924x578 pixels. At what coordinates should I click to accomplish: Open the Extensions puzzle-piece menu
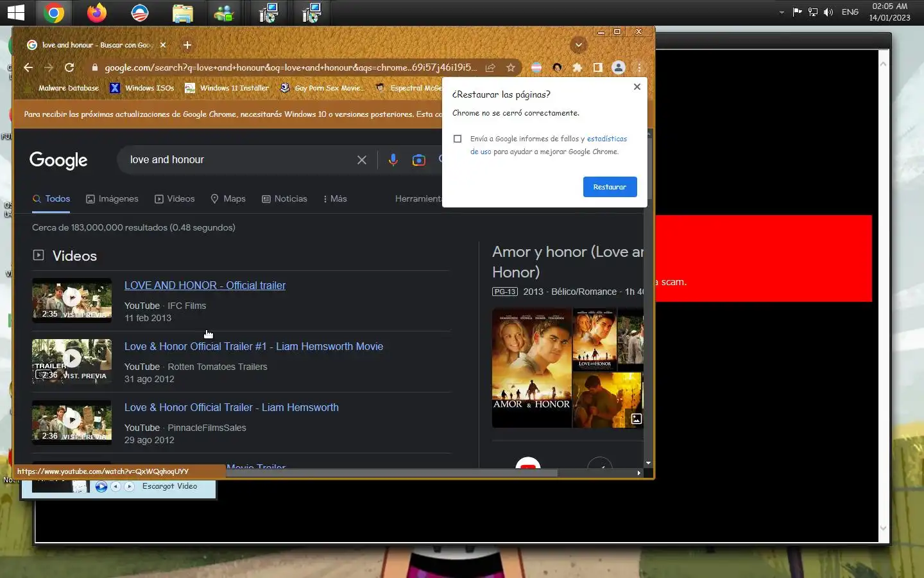coord(577,67)
